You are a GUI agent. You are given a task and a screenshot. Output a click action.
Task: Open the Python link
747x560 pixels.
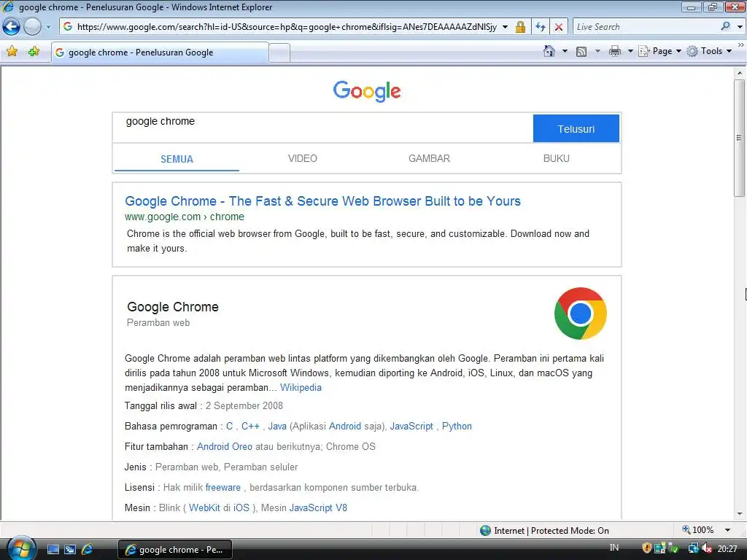pyautogui.click(x=457, y=426)
